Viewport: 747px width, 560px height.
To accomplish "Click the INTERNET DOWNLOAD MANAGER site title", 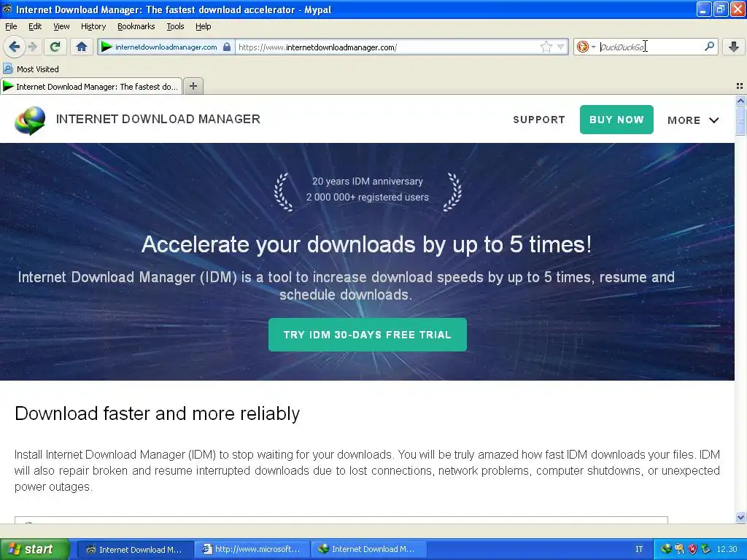I will (x=158, y=119).
